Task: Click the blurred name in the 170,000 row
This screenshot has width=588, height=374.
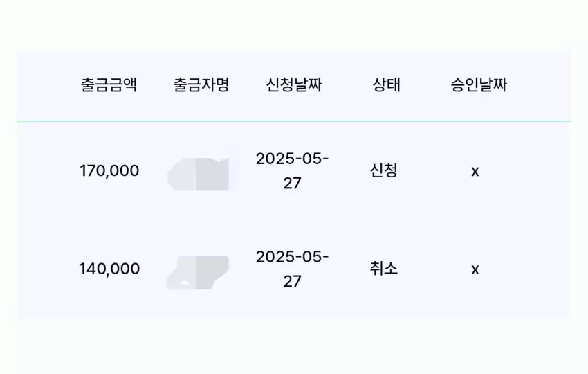Action: coord(199,174)
